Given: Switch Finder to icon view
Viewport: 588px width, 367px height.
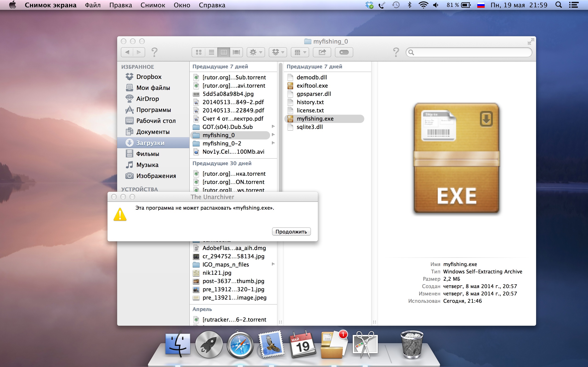Looking at the screenshot, I should click(198, 52).
